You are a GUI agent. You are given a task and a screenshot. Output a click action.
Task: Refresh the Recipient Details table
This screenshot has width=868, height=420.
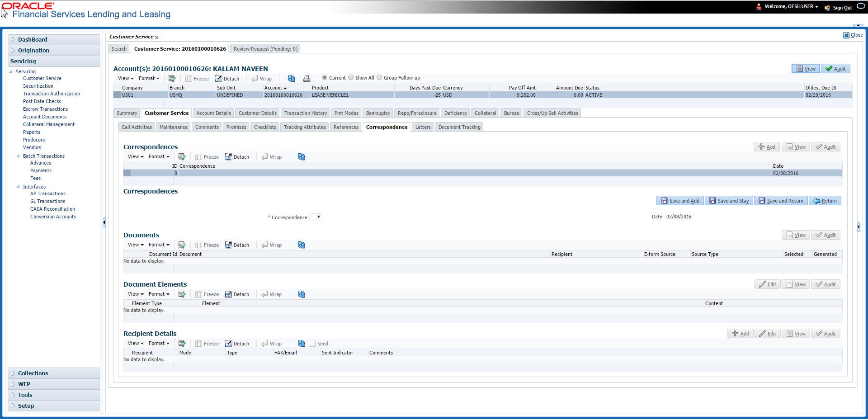[301, 343]
